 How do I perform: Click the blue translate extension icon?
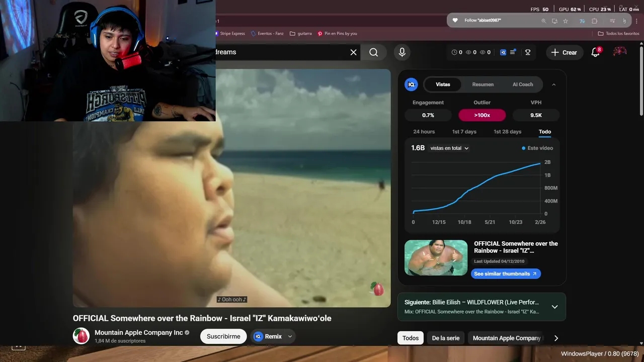point(582,21)
